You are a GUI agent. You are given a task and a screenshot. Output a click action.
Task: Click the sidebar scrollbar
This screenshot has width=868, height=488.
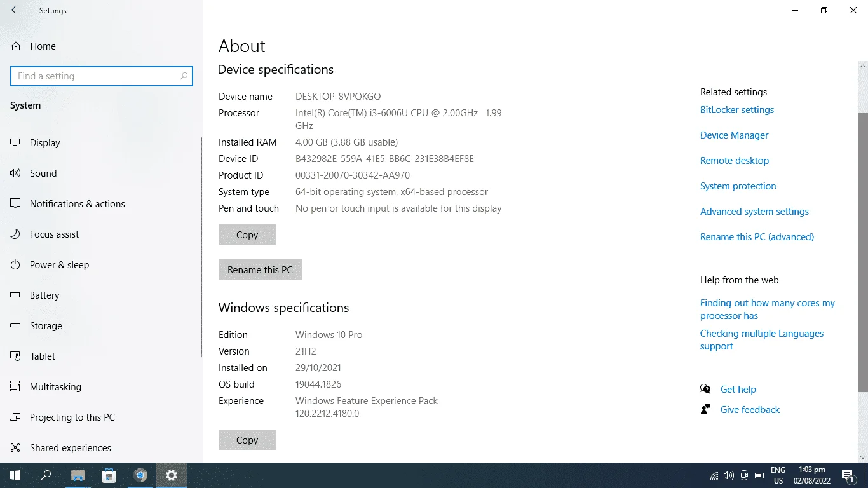201,248
